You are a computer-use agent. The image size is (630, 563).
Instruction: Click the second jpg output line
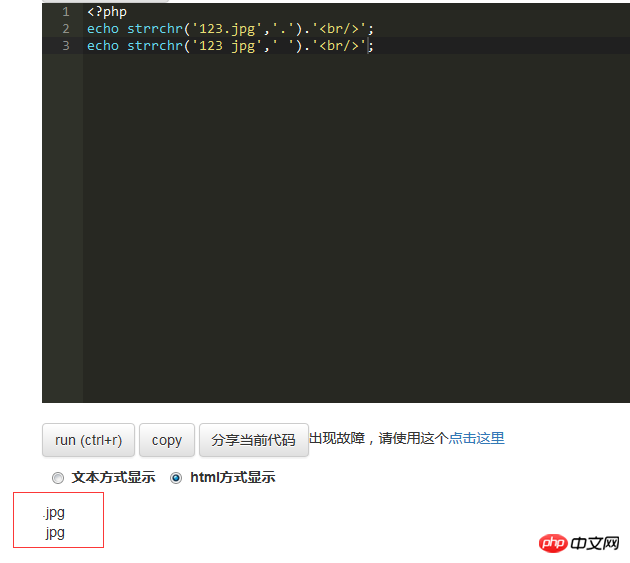pyautogui.click(x=55, y=533)
